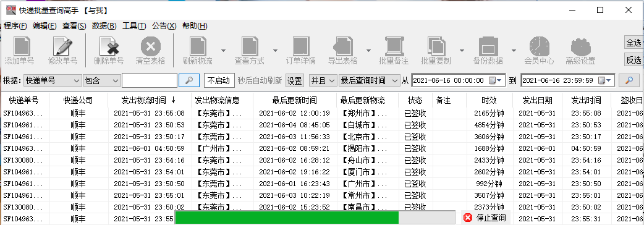Expand the 导出表格 dropdown arrow
Viewport: 644px width, 225px height.
coord(368,51)
